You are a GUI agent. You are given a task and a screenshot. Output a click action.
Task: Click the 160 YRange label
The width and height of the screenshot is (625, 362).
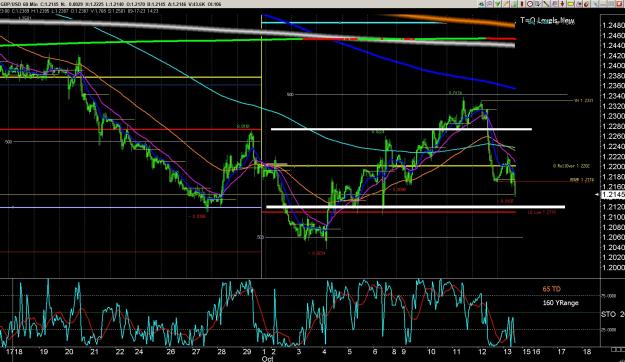(x=560, y=303)
